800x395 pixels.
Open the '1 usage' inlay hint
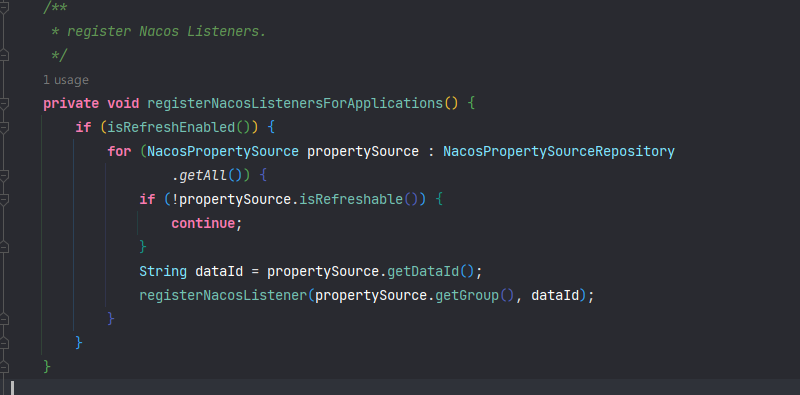click(66, 80)
